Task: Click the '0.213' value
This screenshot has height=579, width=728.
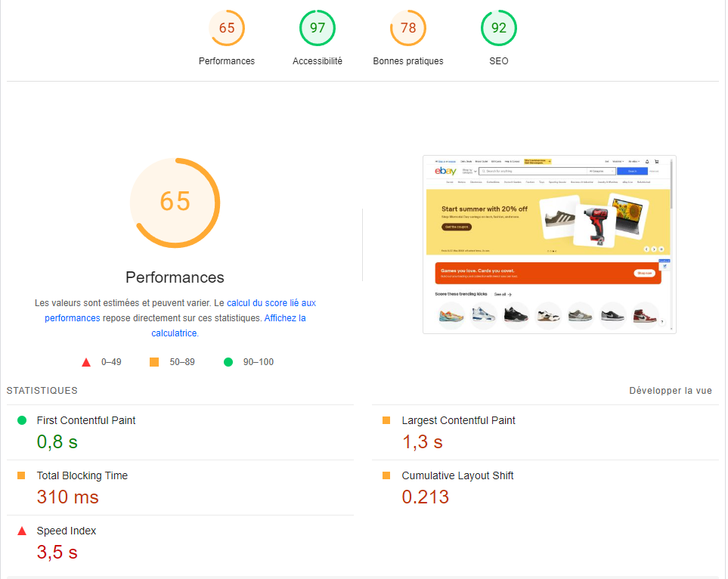Action: tap(426, 497)
